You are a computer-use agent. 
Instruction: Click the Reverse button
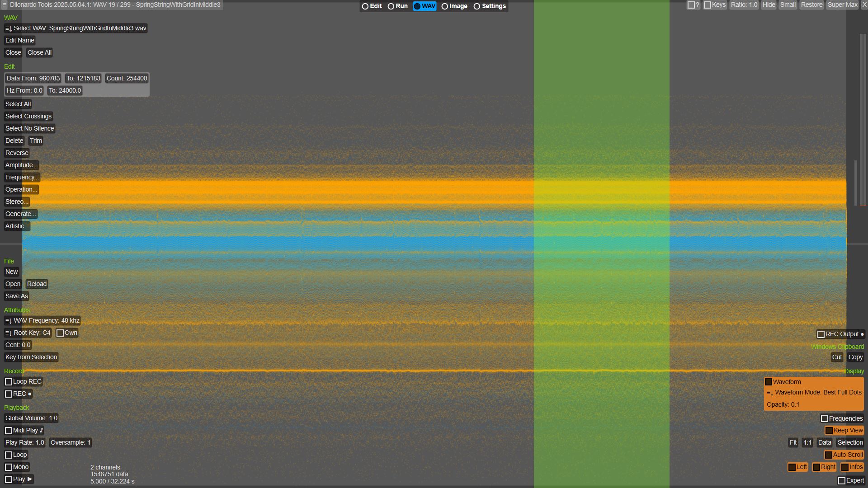tap(17, 153)
